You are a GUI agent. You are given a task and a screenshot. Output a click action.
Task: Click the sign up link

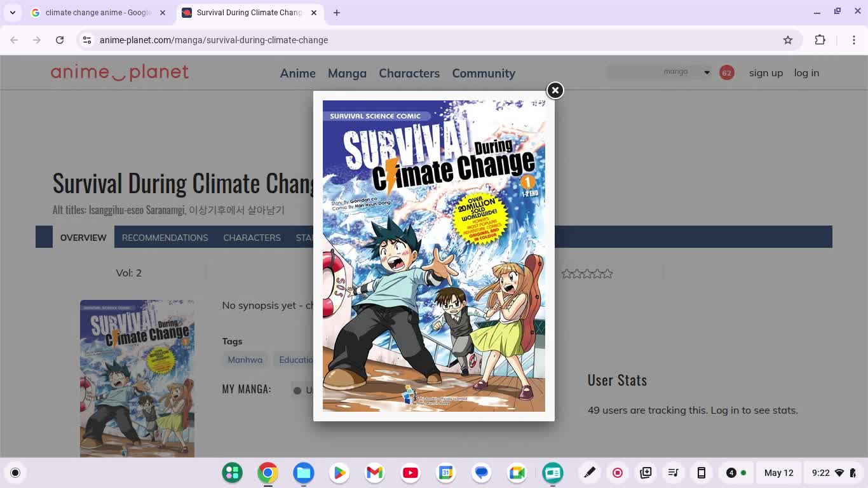[x=766, y=72]
